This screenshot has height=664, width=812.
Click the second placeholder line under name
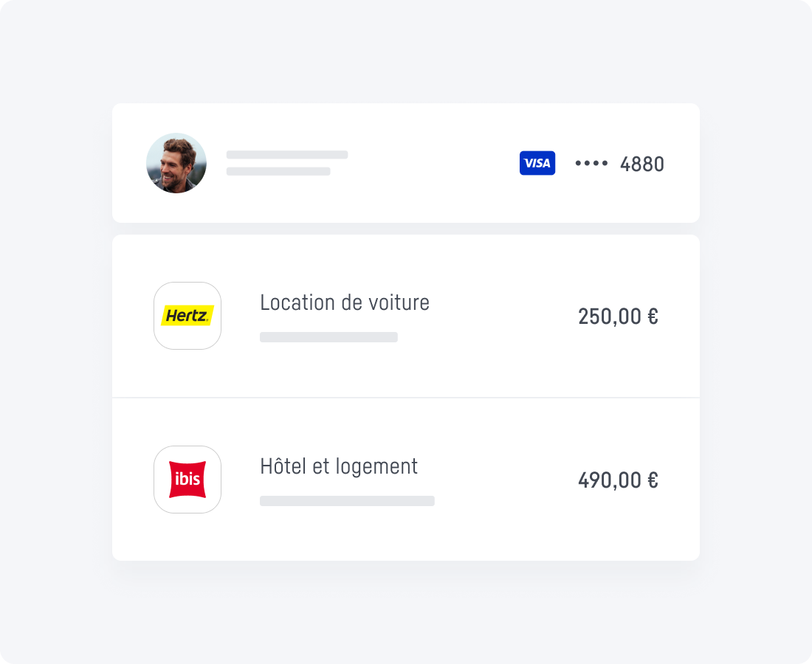(278, 171)
